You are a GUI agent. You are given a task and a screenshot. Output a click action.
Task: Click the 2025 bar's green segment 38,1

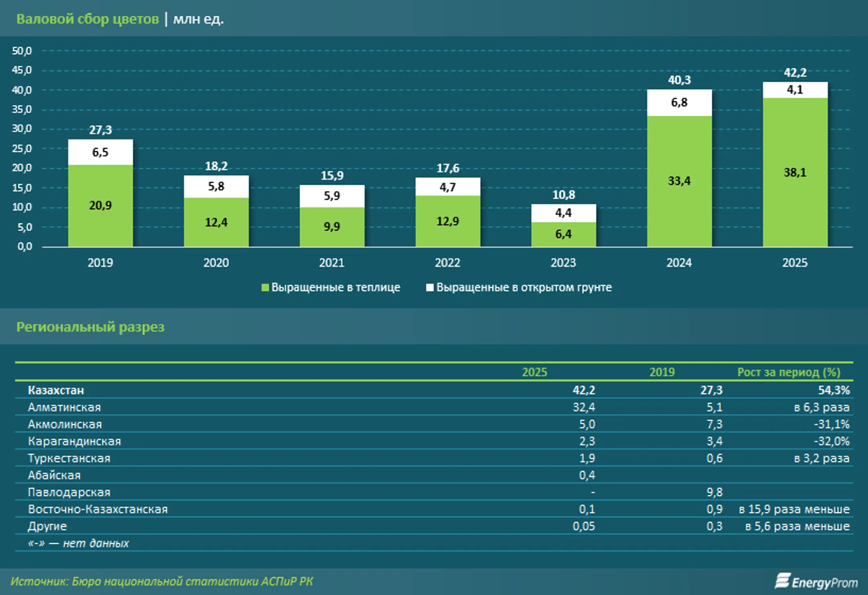795,172
